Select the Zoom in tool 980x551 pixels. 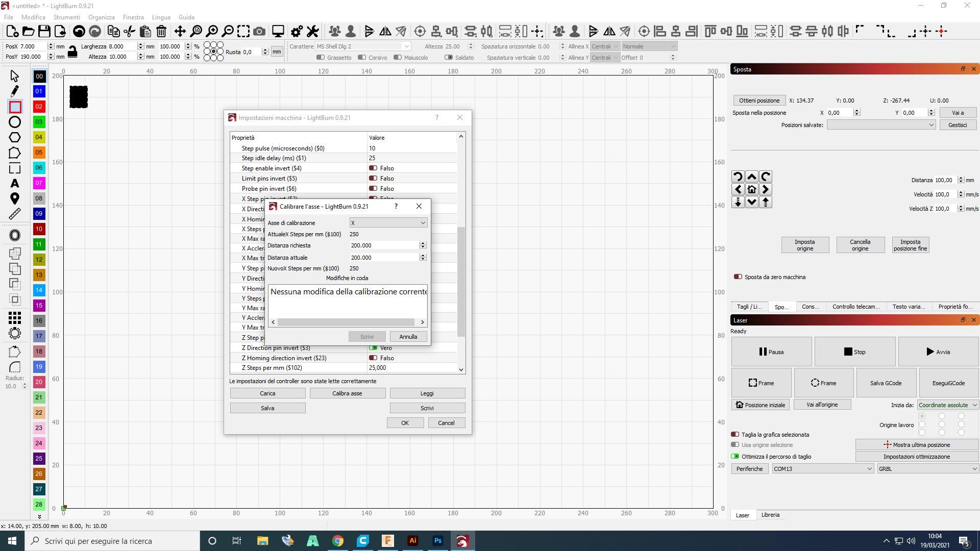click(x=213, y=31)
